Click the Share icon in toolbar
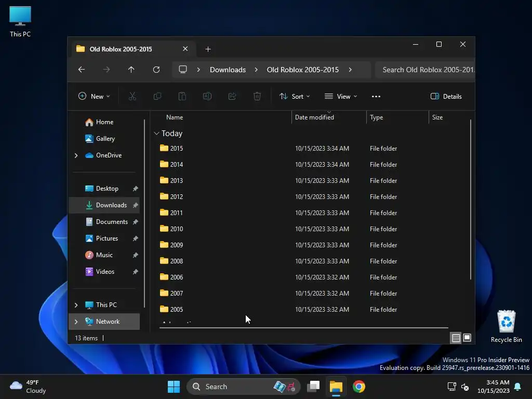The height and width of the screenshot is (399, 532). tap(232, 96)
